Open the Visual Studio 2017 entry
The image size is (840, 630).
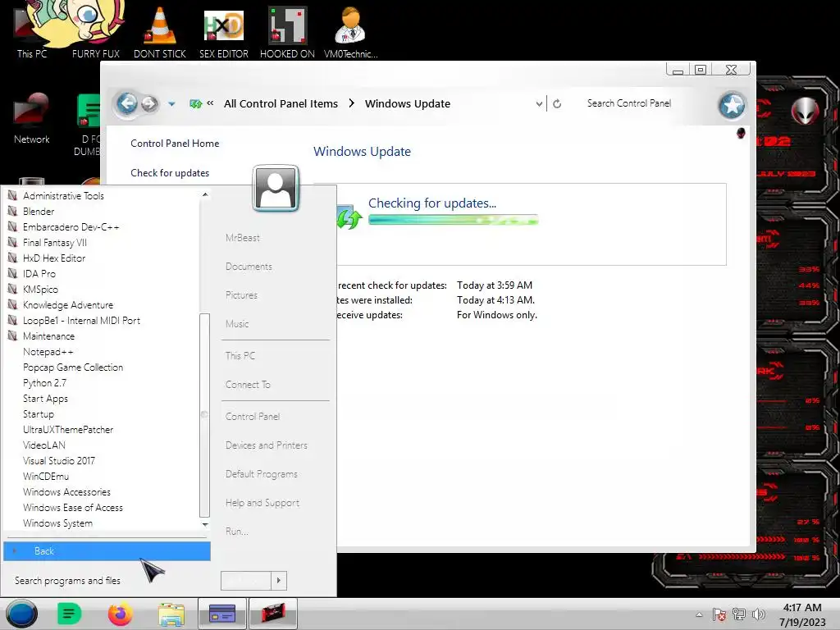tap(59, 460)
